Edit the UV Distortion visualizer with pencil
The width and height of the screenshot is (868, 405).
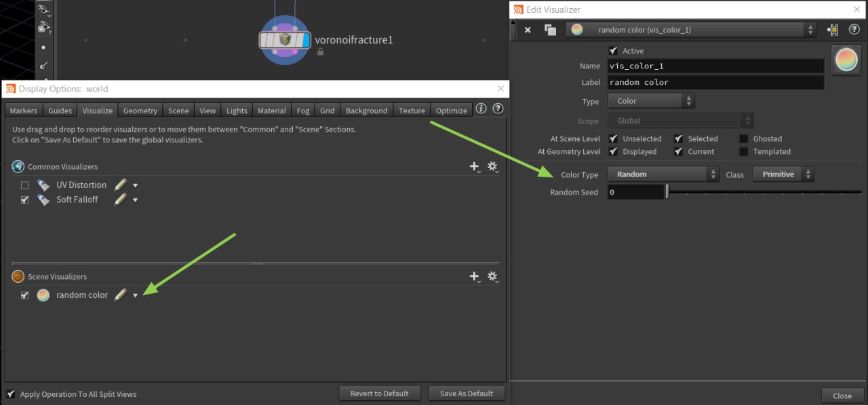click(x=120, y=185)
